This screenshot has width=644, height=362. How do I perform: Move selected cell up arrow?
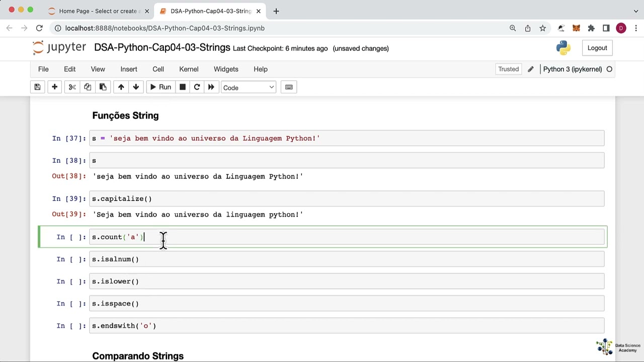(x=121, y=87)
